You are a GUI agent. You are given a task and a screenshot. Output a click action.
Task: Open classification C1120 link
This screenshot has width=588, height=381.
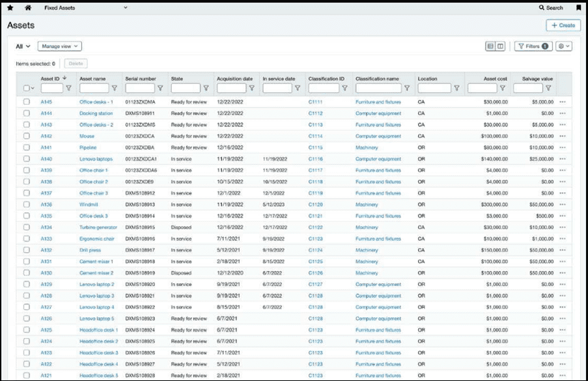click(315, 205)
